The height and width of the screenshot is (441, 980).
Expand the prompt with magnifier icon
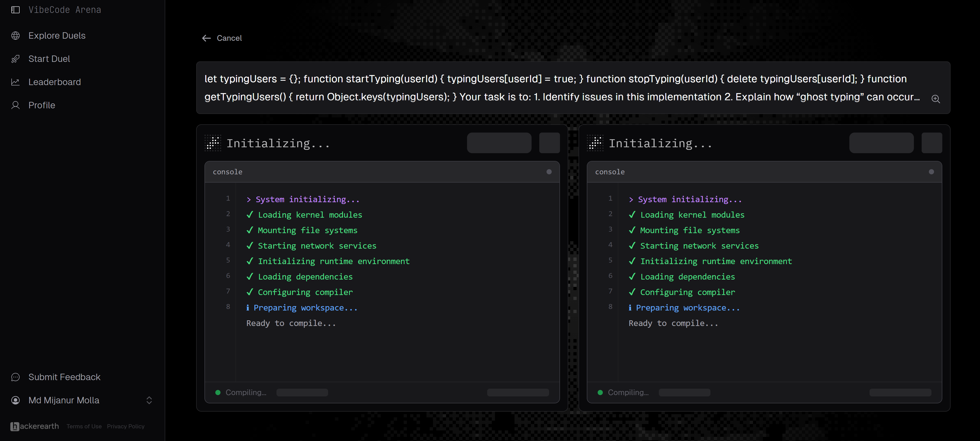click(x=936, y=99)
